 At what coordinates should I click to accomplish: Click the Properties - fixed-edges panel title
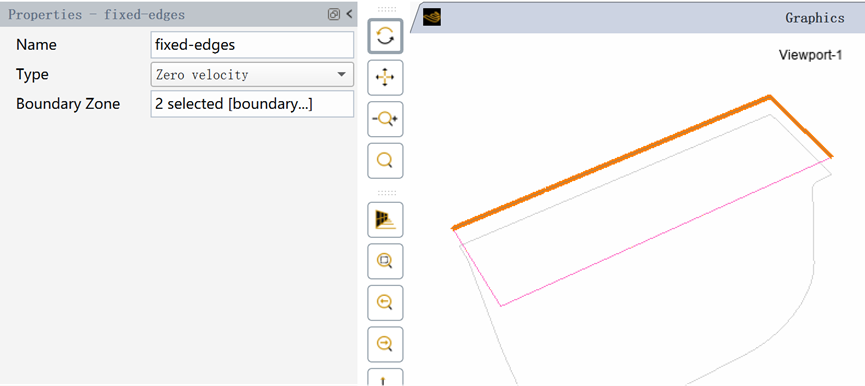(97, 15)
